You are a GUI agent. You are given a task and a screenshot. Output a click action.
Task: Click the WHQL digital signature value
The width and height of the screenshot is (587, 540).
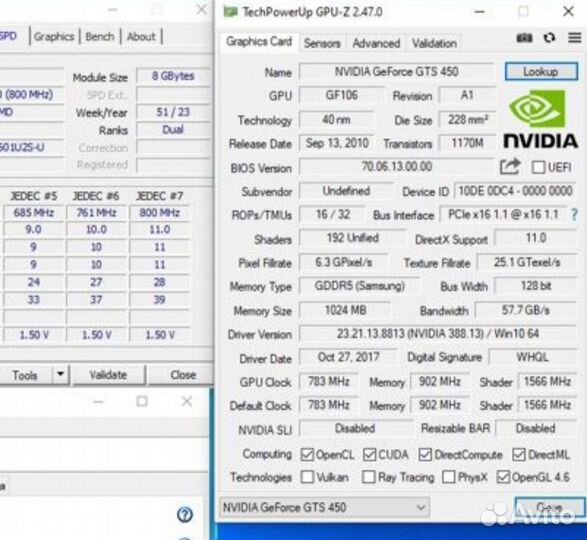pos(532,357)
